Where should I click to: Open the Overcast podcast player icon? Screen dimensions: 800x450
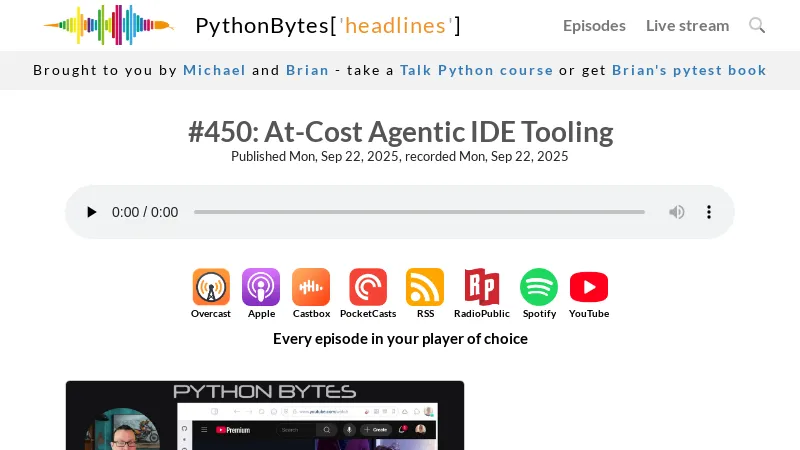(x=211, y=287)
